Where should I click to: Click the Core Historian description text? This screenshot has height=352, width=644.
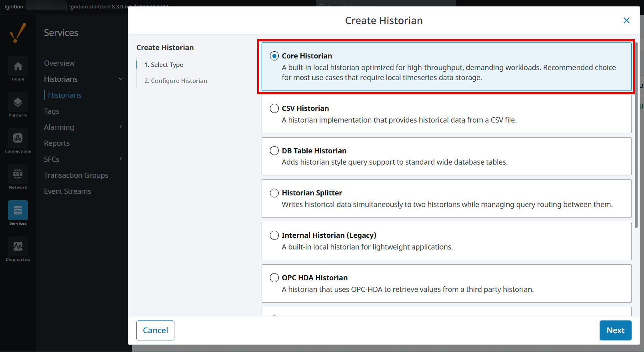[x=449, y=72]
